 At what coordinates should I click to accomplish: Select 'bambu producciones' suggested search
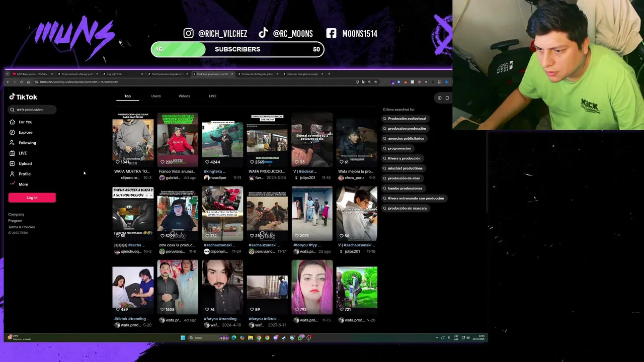pos(403,188)
